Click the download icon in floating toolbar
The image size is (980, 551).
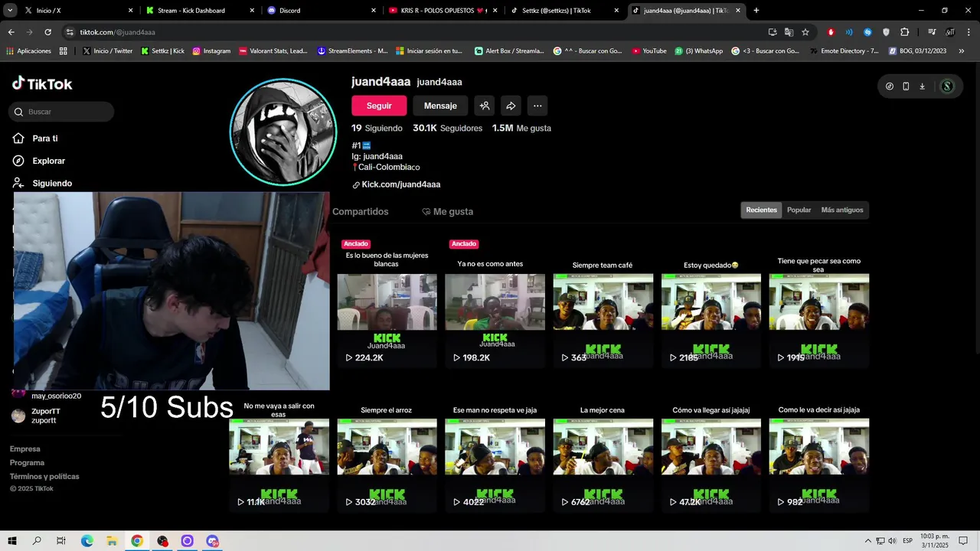923,86
